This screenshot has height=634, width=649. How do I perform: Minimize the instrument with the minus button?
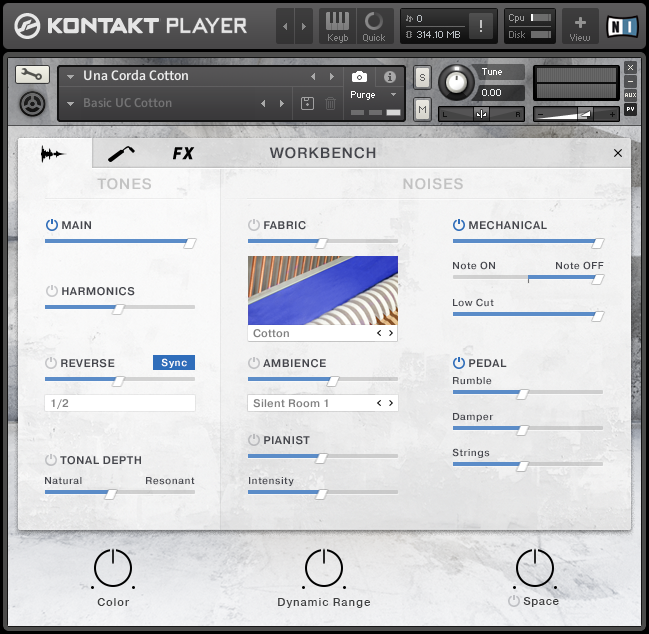point(630,82)
